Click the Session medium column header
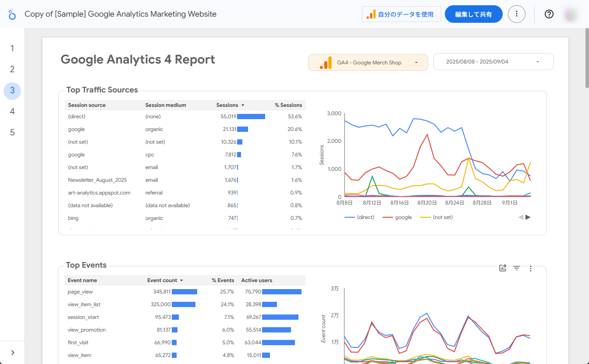This screenshot has height=364, width=589. pos(166,105)
